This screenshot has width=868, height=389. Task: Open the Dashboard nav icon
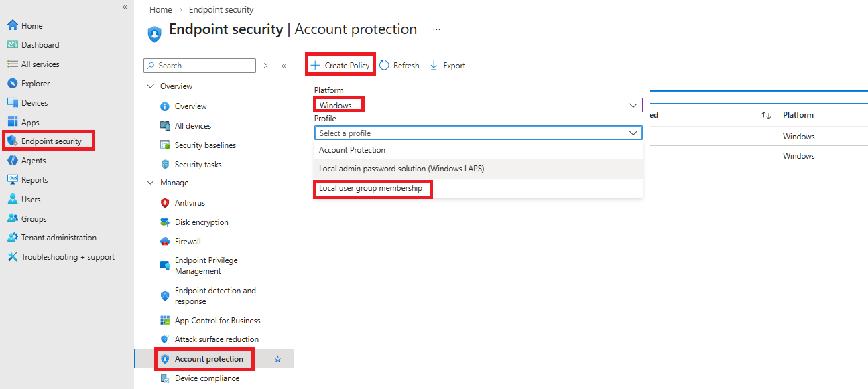coord(12,45)
